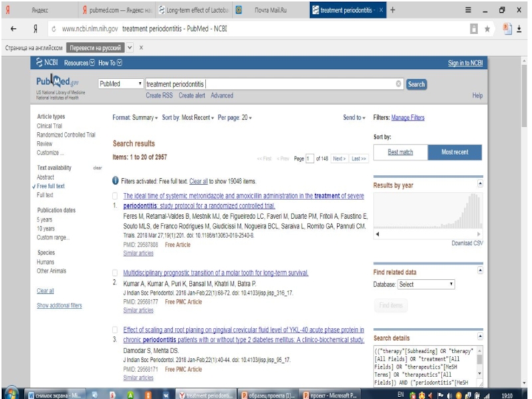The image size is (532, 399).
Task: Select the checkbox for result 3
Action: pos(115,330)
